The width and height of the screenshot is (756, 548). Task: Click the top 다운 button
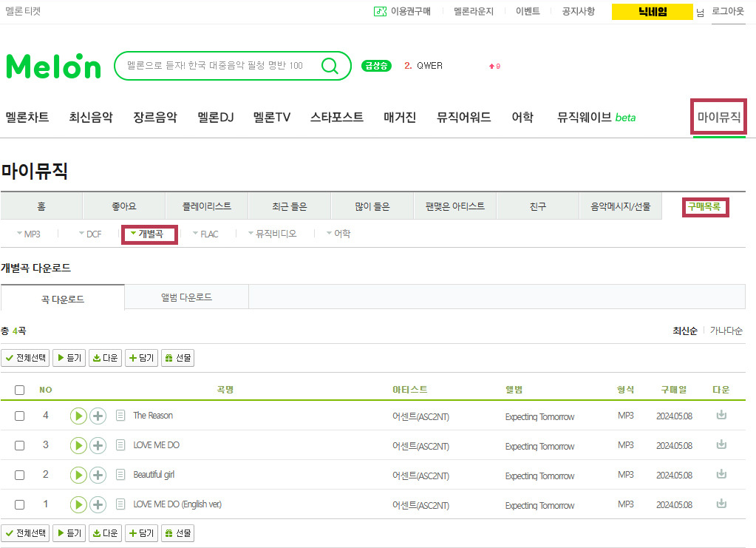coord(105,358)
